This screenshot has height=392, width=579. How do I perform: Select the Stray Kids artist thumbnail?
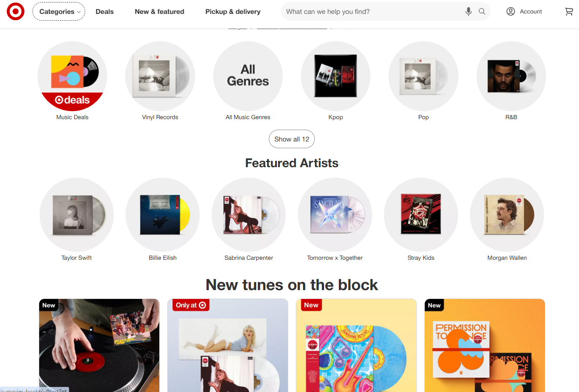coord(421,215)
